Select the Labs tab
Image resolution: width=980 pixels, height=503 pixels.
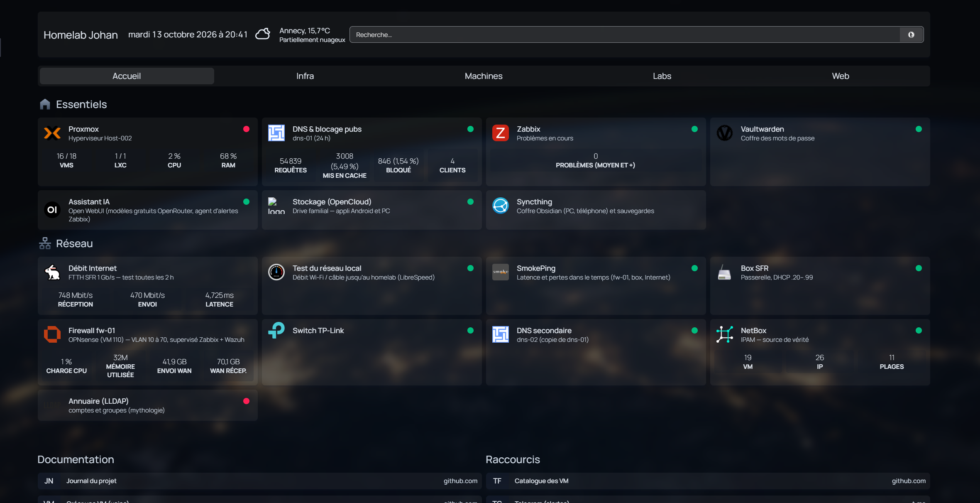pos(662,76)
